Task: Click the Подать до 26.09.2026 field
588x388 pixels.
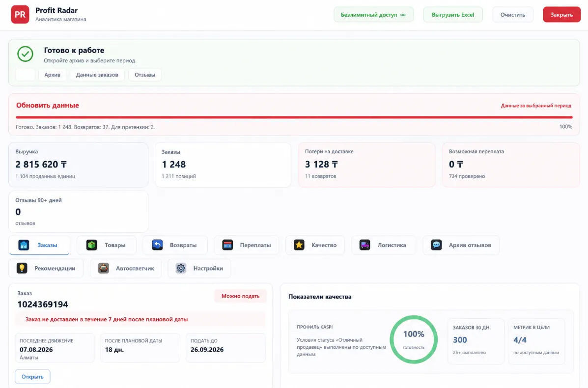Action: 225,348
